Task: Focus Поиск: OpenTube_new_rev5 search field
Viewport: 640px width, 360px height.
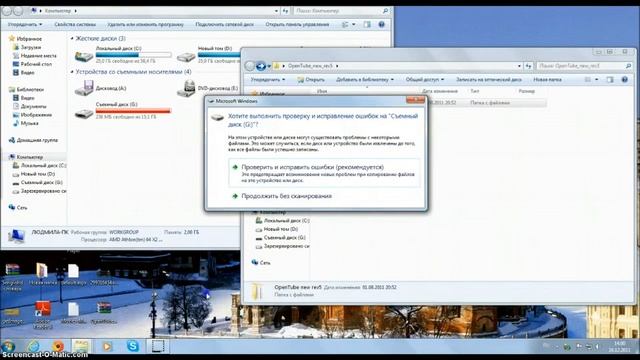Action: tap(584, 66)
